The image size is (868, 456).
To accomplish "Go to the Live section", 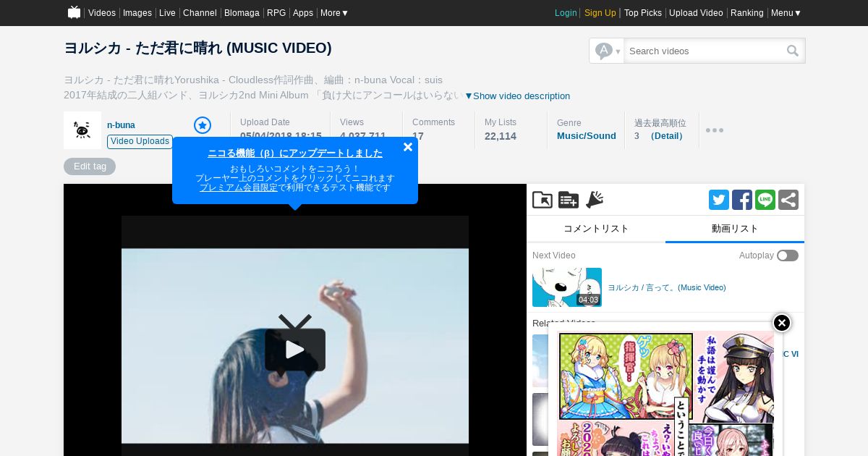I will pos(167,13).
